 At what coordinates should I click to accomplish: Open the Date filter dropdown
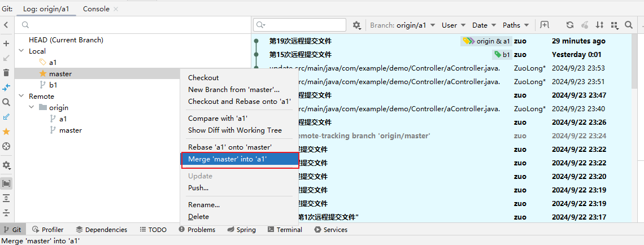click(x=484, y=25)
